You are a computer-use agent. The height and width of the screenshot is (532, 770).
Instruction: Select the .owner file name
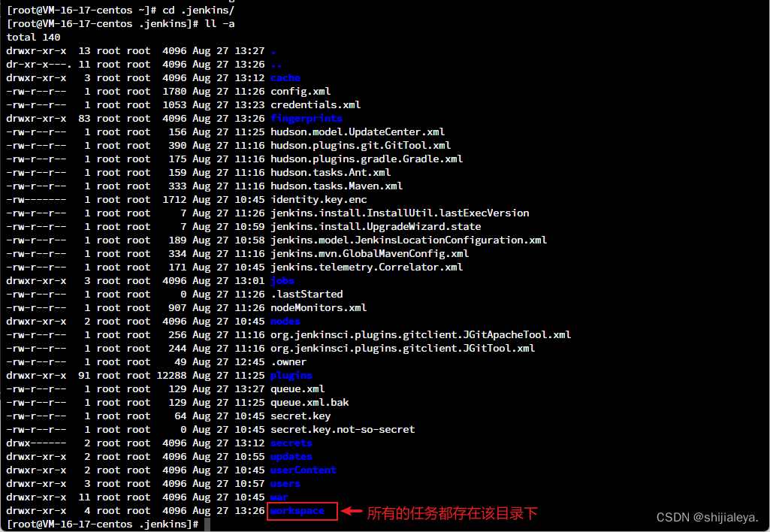point(288,361)
